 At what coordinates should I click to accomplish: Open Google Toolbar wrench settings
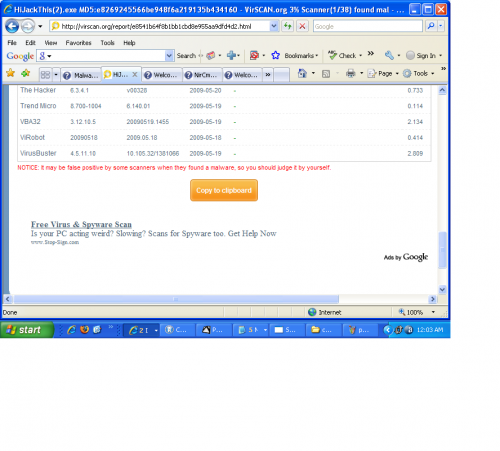389,55
